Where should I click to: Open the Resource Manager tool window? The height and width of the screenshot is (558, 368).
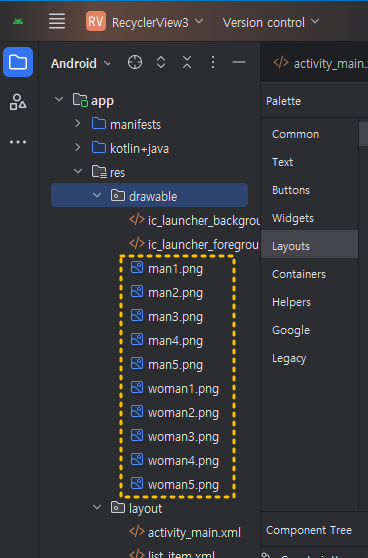click(x=18, y=102)
